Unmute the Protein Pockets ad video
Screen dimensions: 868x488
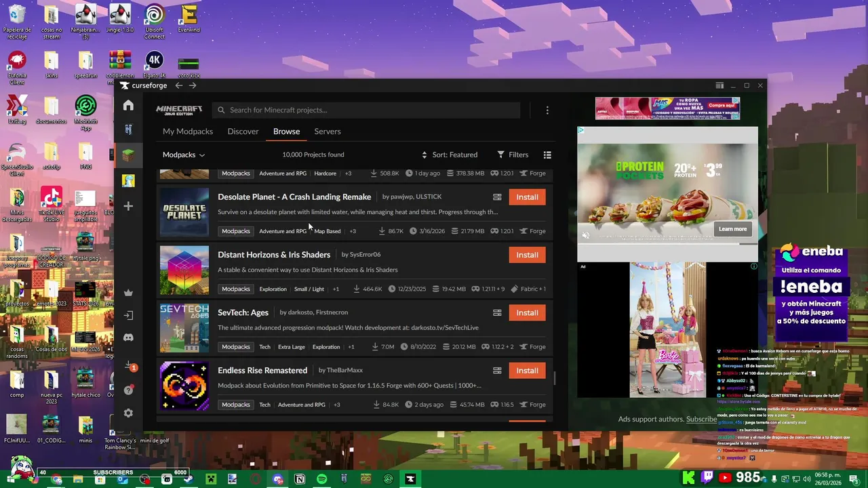[587, 235]
